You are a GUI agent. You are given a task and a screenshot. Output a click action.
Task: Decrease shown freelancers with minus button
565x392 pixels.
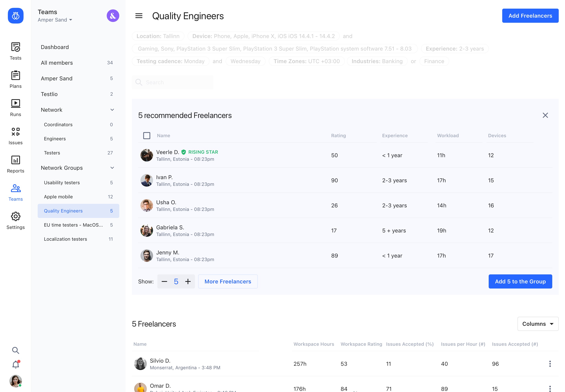(x=164, y=281)
